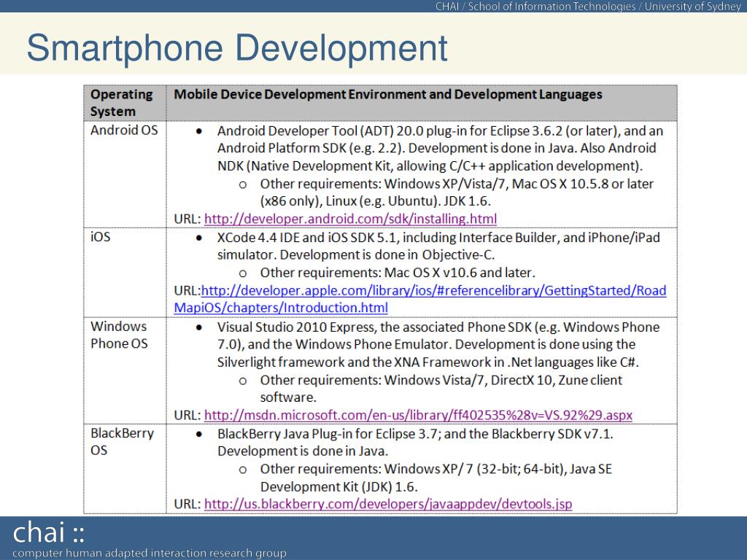
Task: Click the "Visual Studio 2010 Express" bullet text
Action: [x=438, y=344]
